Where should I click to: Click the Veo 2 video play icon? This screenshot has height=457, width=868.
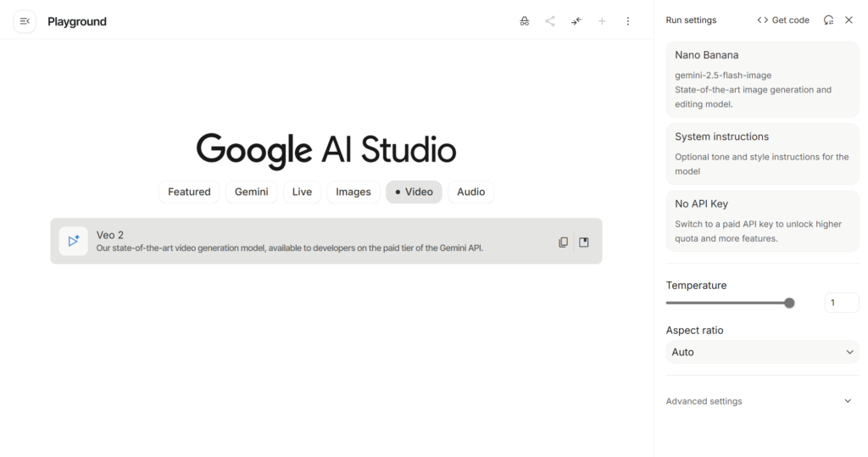(74, 242)
